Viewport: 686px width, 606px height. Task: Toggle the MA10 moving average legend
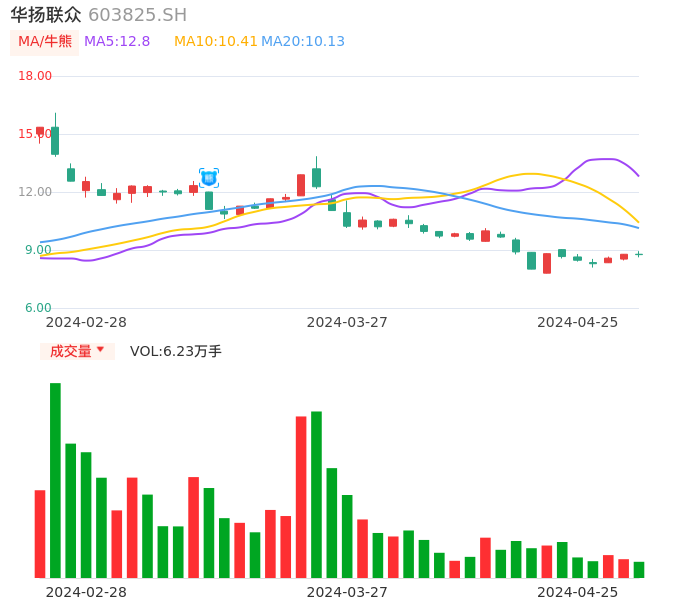click(x=215, y=42)
